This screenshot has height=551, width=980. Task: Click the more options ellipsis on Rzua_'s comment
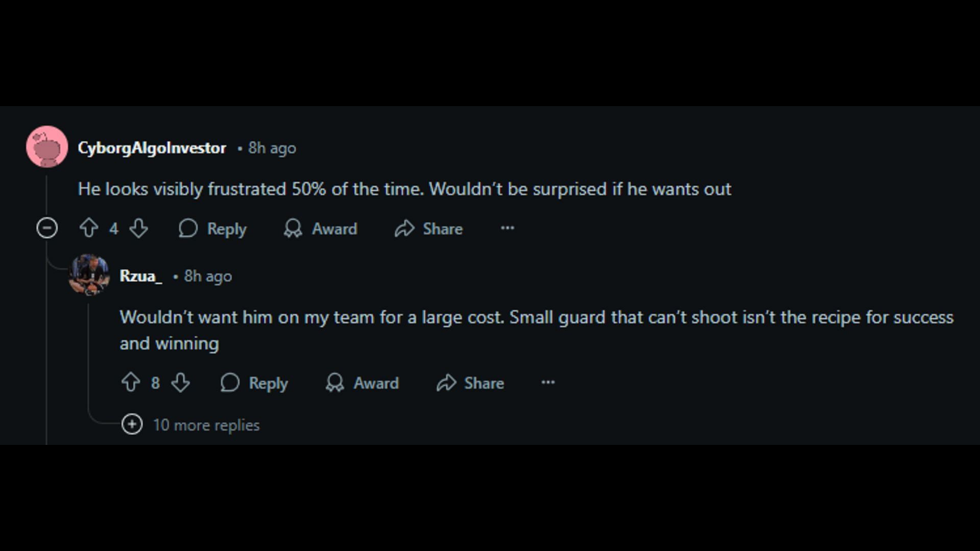[x=549, y=383]
